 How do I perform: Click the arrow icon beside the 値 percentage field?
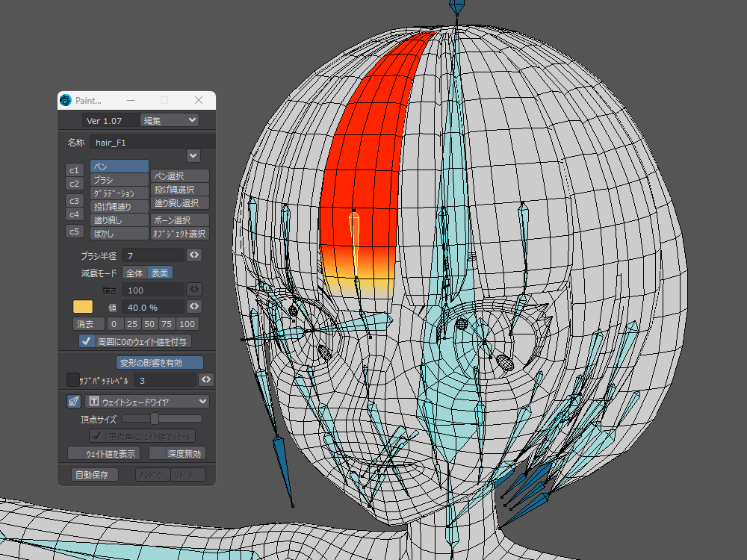193,307
